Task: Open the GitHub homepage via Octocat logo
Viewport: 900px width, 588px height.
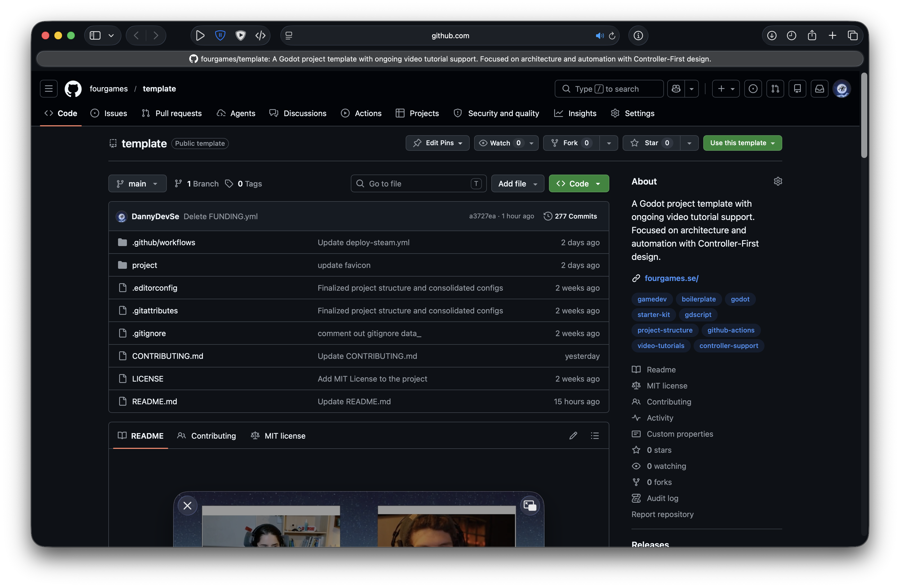Action: 73,89
